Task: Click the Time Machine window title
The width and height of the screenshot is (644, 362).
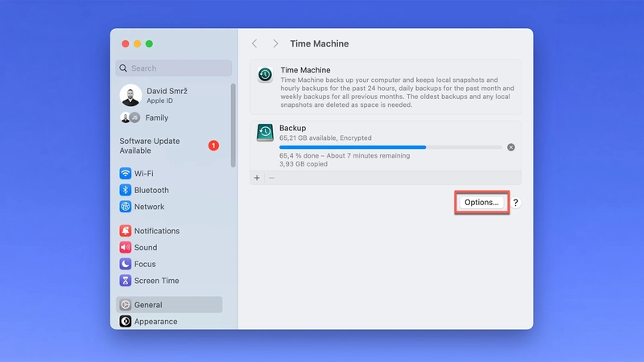Action: pyautogui.click(x=319, y=43)
